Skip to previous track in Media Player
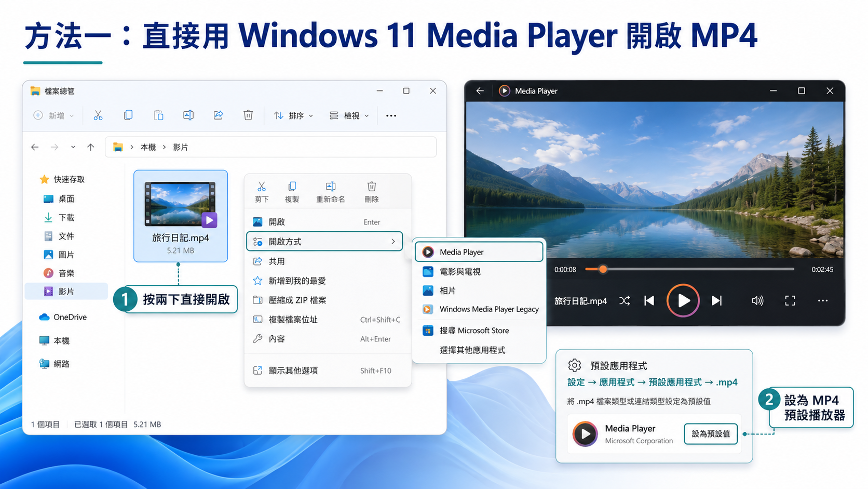The image size is (868, 489). 649,301
